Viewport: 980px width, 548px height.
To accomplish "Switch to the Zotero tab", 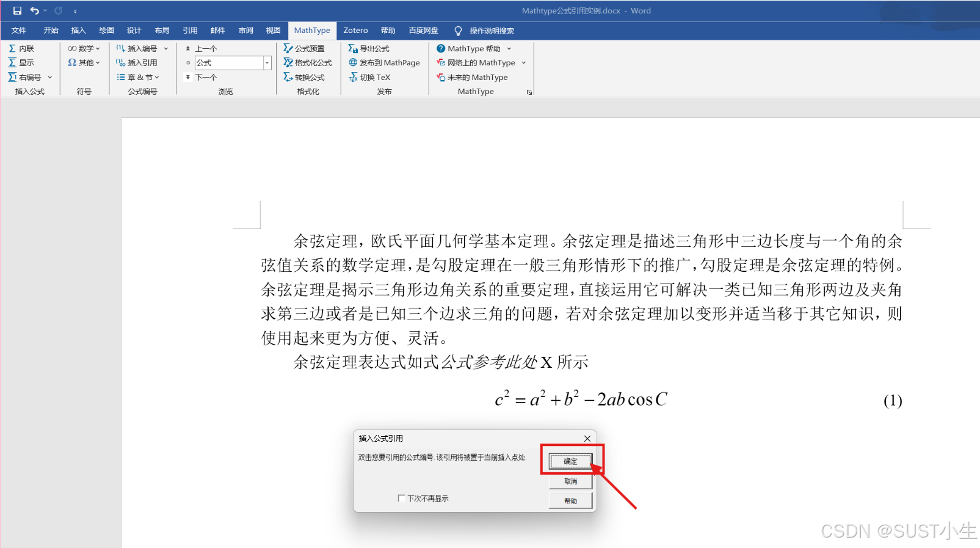I will [355, 31].
